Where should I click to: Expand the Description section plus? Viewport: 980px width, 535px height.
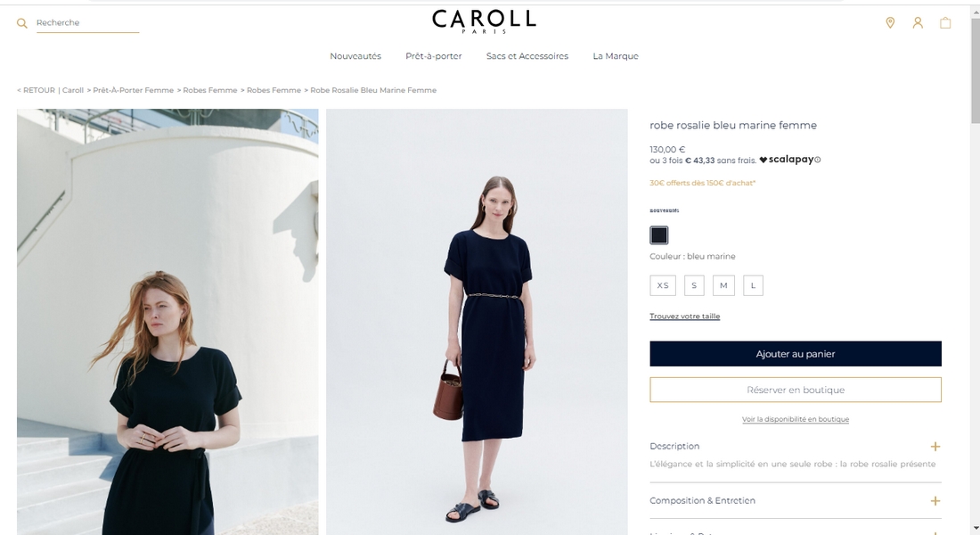tap(935, 446)
